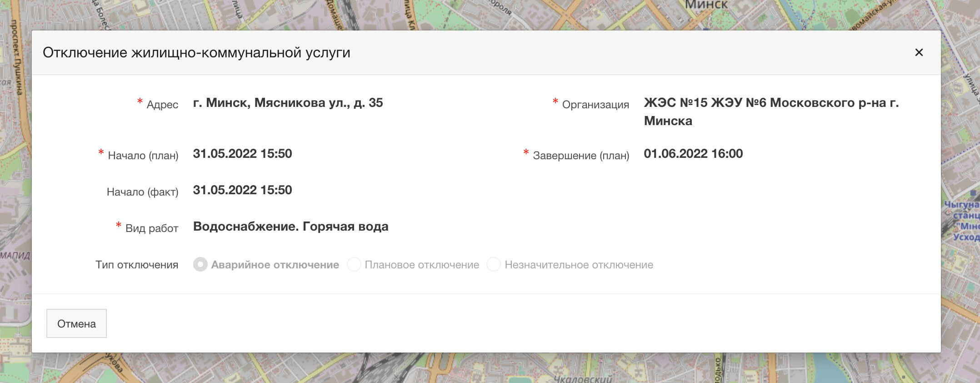The width and height of the screenshot is (980, 383).
Task: Click the Адрес field label
Action: point(162,105)
